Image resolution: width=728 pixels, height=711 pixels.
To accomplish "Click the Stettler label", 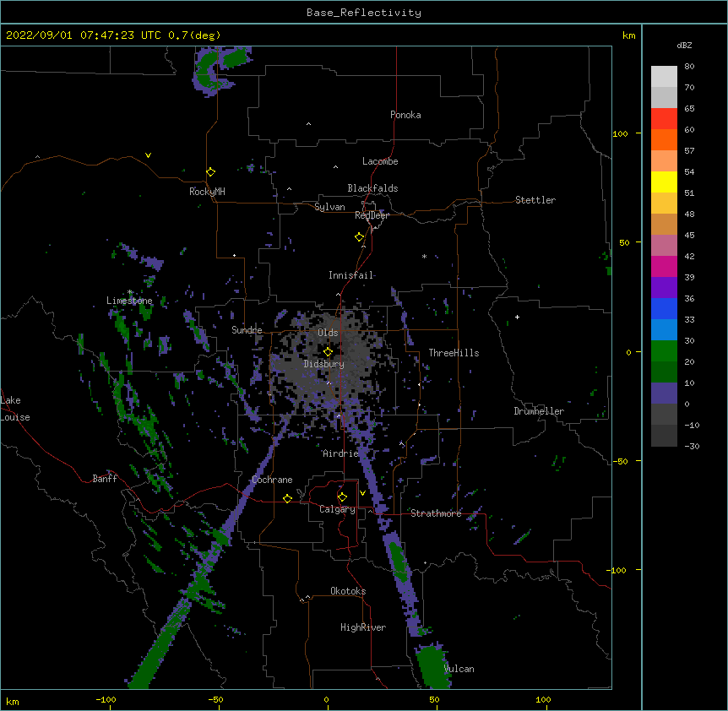I will click(535, 200).
